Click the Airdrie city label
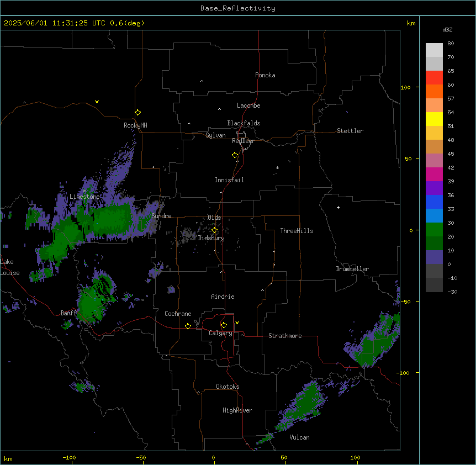The image size is (476, 465). coord(223,297)
